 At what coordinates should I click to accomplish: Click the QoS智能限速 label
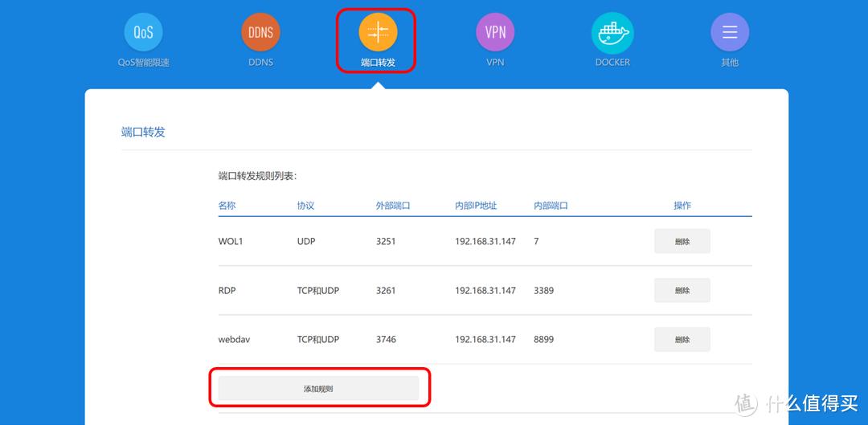(143, 63)
